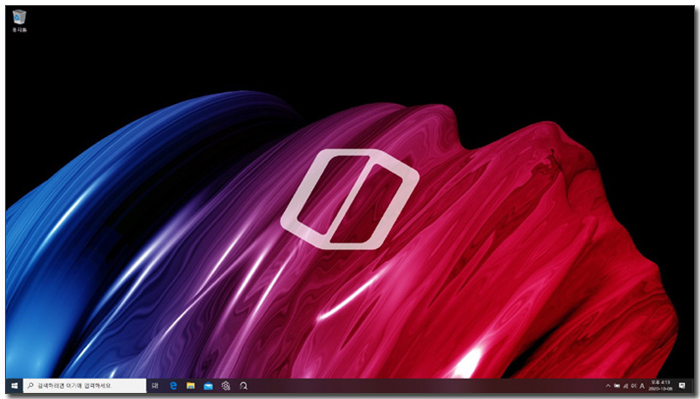Click the taskbar search box
Viewport: 700px width, 399px height.
point(85,386)
